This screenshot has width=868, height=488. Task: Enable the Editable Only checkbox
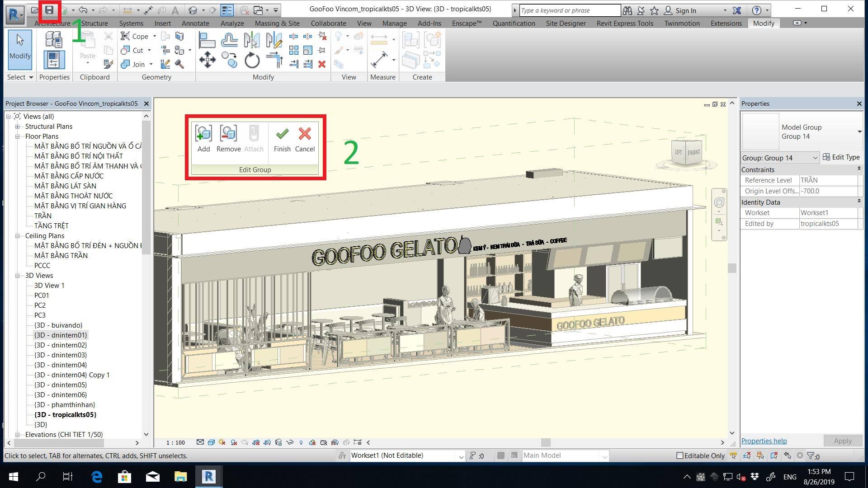point(679,455)
